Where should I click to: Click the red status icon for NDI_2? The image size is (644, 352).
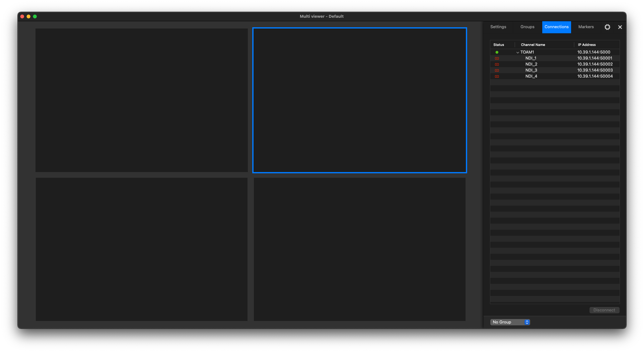pos(497,64)
